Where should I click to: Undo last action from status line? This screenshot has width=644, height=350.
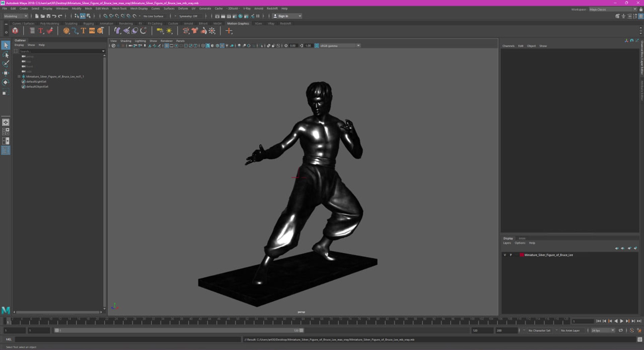(x=54, y=16)
